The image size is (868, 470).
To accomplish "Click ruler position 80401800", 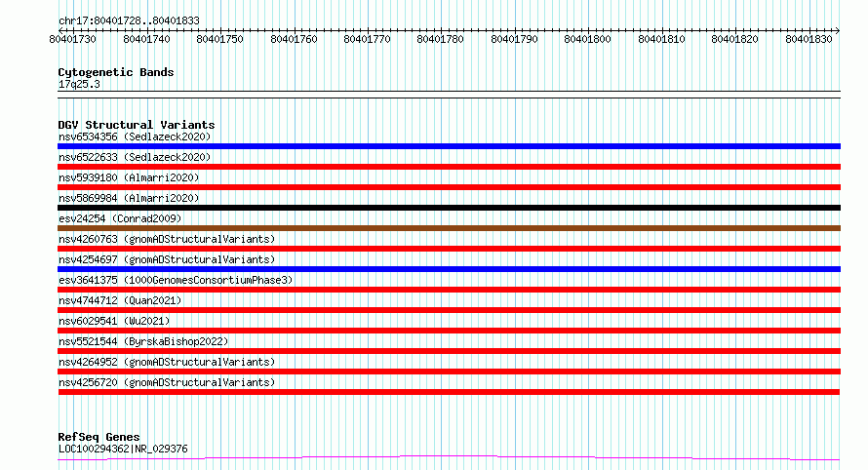I will [x=587, y=39].
